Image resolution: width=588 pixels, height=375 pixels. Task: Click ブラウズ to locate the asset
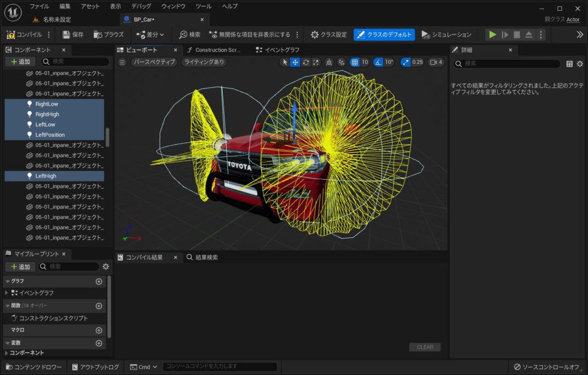tap(109, 35)
